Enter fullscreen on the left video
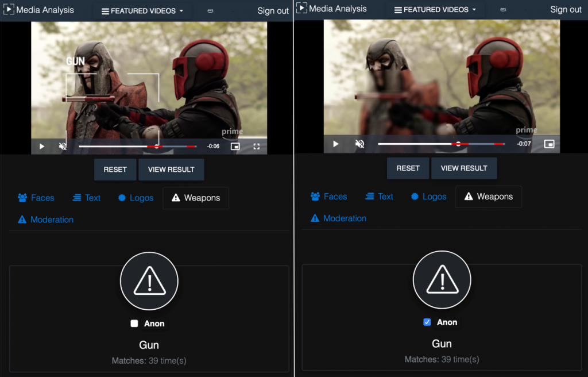Screen dimensions: 588x377 click(x=257, y=146)
